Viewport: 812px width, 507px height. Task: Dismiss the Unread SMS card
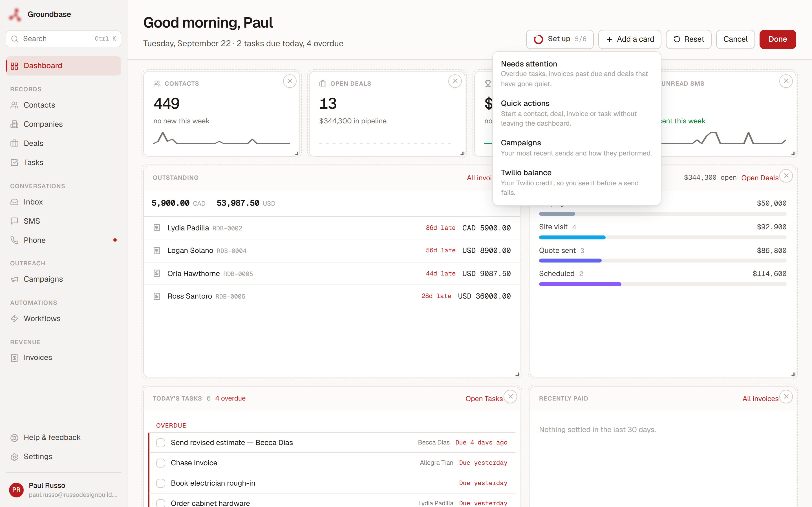click(786, 81)
